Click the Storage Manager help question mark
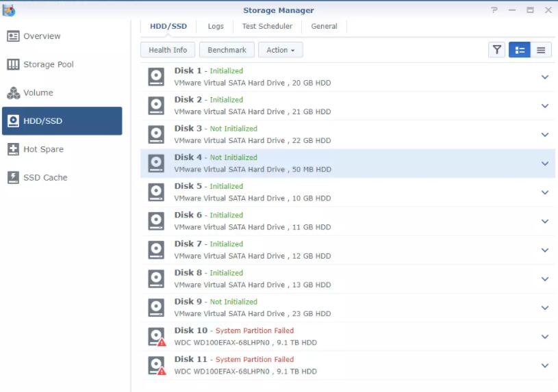 point(494,10)
